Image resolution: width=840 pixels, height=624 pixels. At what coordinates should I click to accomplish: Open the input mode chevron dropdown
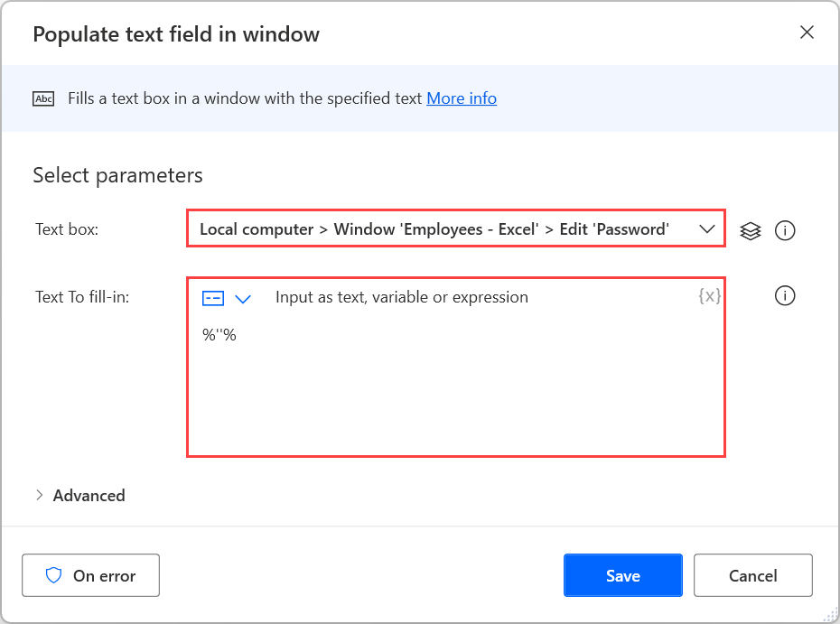point(243,299)
